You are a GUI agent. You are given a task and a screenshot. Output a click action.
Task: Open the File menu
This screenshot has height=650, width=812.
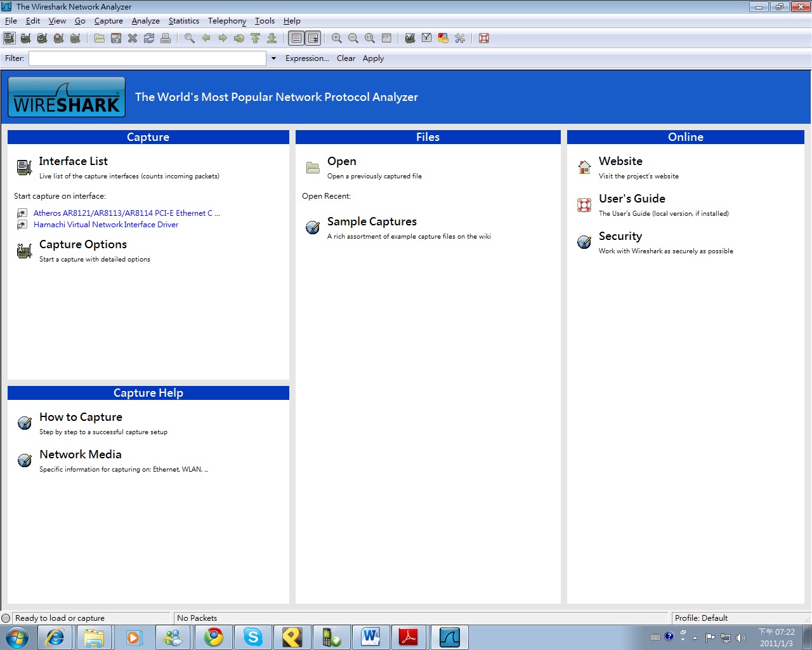click(11, 21)
